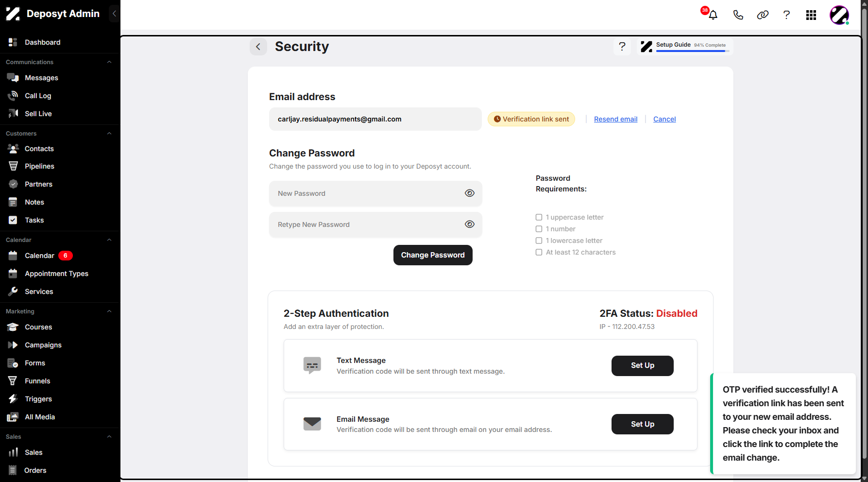Click the Change Password button
This screenshot has height=482, width=868.
tap(433, 255)
